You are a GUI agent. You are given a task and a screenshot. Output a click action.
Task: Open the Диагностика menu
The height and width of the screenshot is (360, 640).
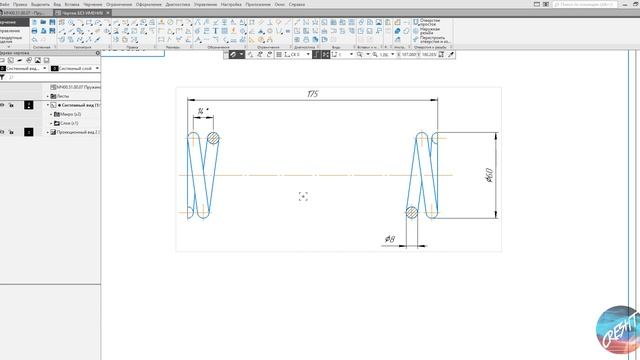(x=178, y=4)
